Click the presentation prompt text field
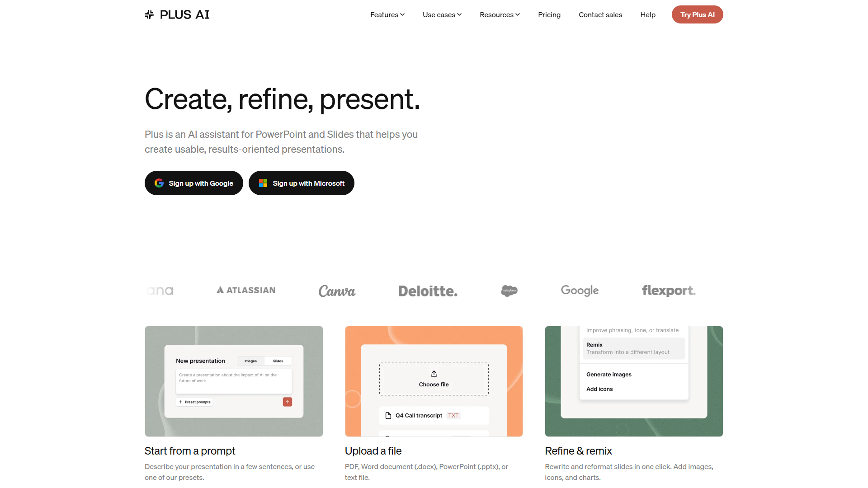Viewport: 868px width, 488px height. [x=234, y=381]
